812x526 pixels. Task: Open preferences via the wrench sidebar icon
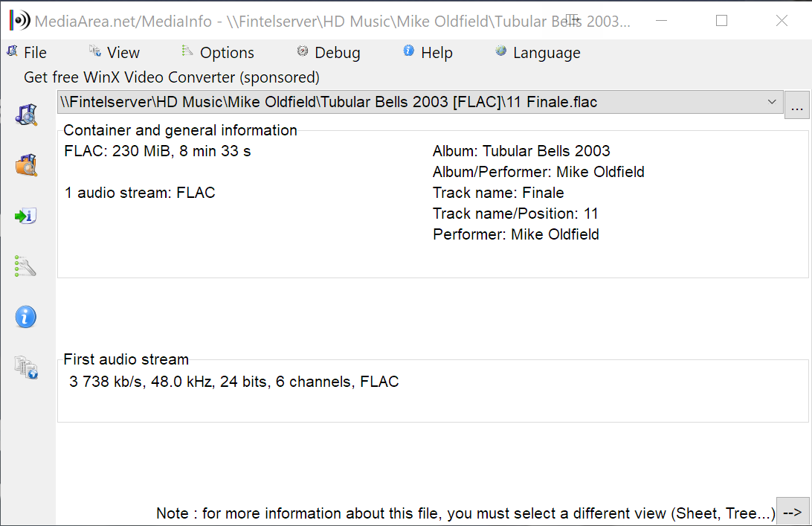25,266
